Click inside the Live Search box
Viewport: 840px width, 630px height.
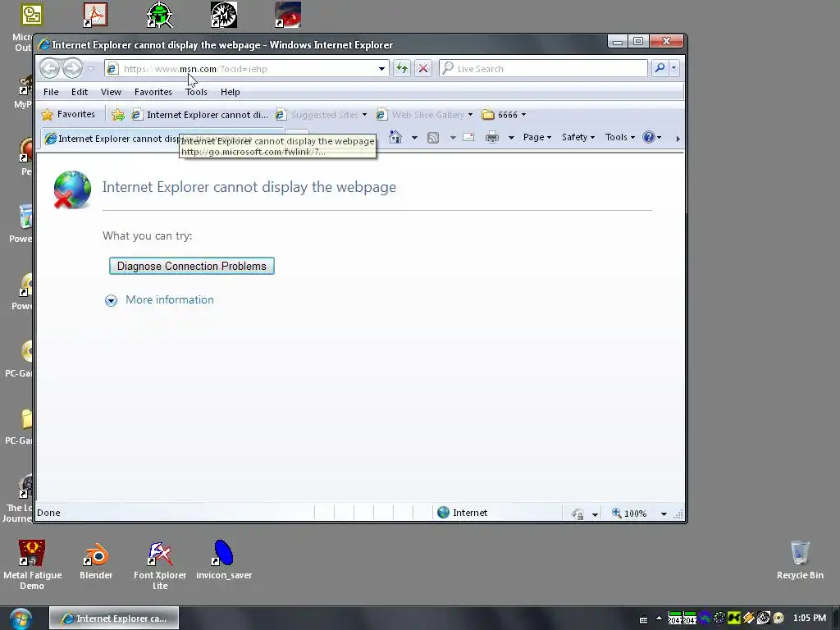tap(543, 69)
